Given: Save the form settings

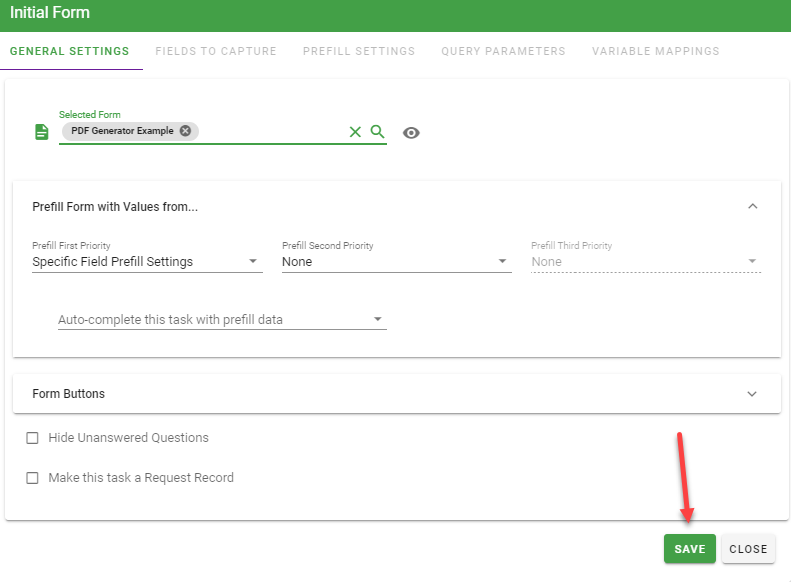Looking at the screenshot, I should pyautogui.click(x=690, y=549).
